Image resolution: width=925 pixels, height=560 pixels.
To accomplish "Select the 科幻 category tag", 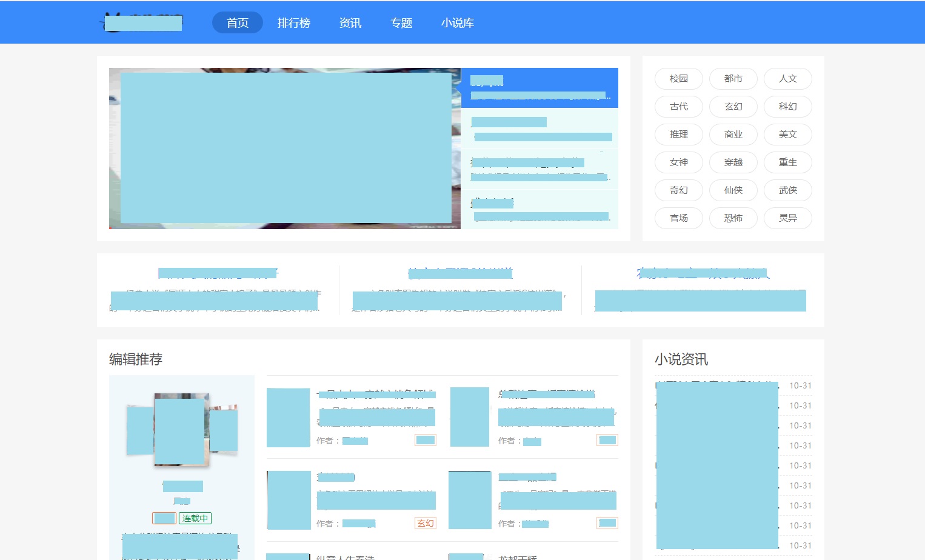I will [x=787, y=107].
